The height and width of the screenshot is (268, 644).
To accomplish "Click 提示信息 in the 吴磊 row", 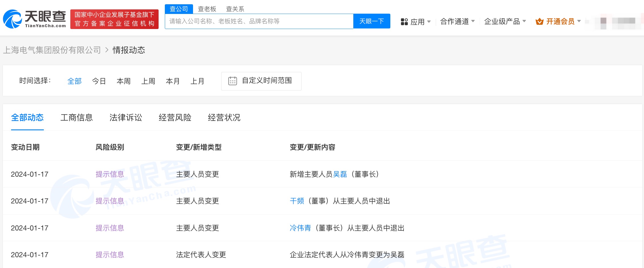I will pos(110,174).
